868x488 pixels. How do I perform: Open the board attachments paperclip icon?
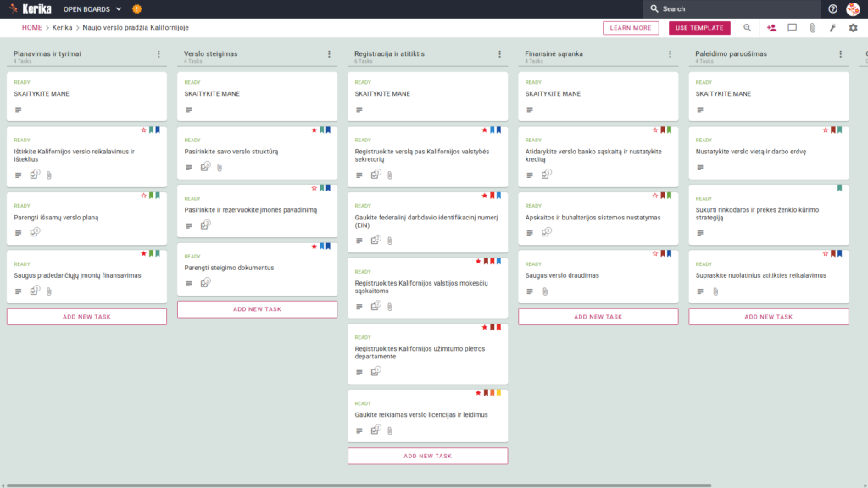point(812,28)
